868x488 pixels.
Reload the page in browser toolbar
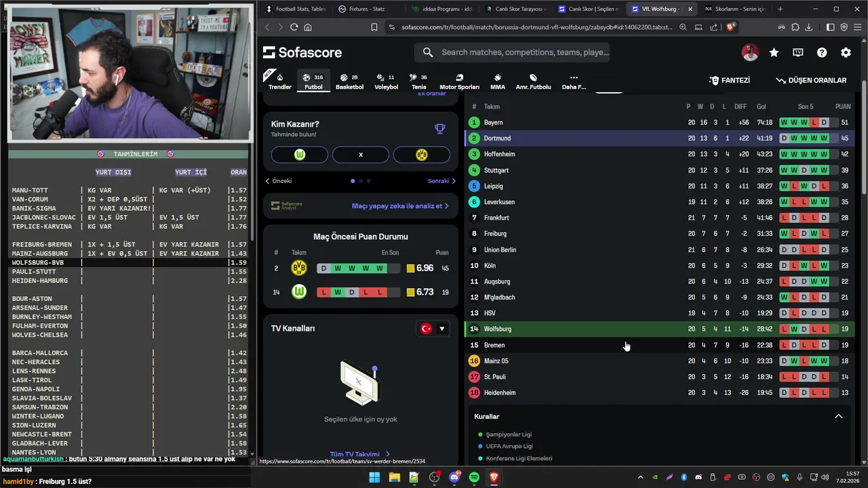(294, 27)
